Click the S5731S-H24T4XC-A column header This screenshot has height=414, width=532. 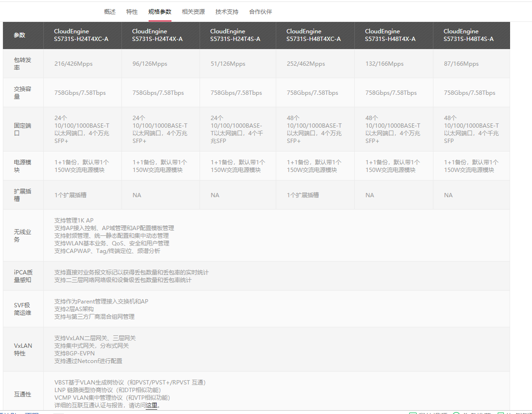point(81,35)
